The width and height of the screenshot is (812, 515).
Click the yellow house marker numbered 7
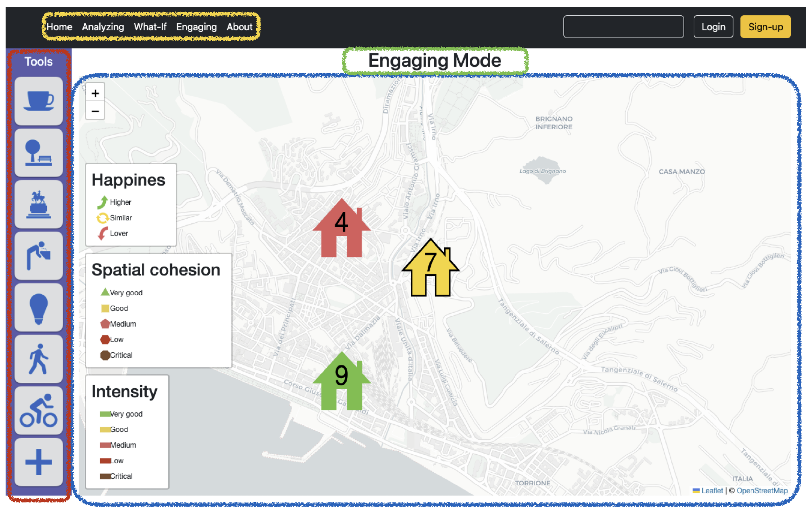[x=430, y=269]
